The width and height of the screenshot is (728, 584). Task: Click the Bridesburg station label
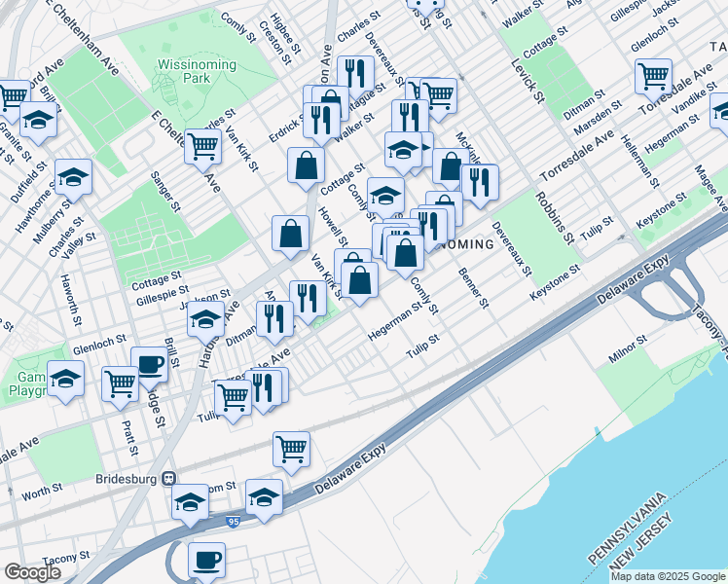click(127, 479)
